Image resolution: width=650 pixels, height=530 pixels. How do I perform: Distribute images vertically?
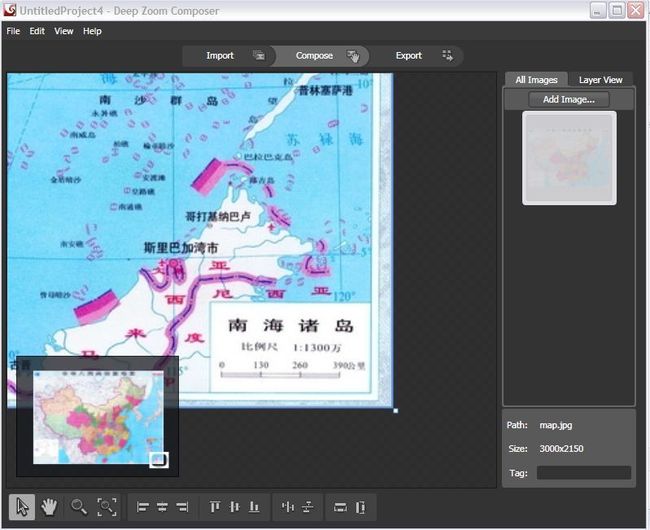point(308,507)
